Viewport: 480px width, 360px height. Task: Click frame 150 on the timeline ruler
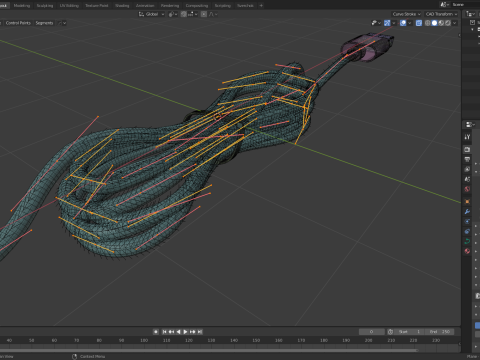[x=256, y=340]
